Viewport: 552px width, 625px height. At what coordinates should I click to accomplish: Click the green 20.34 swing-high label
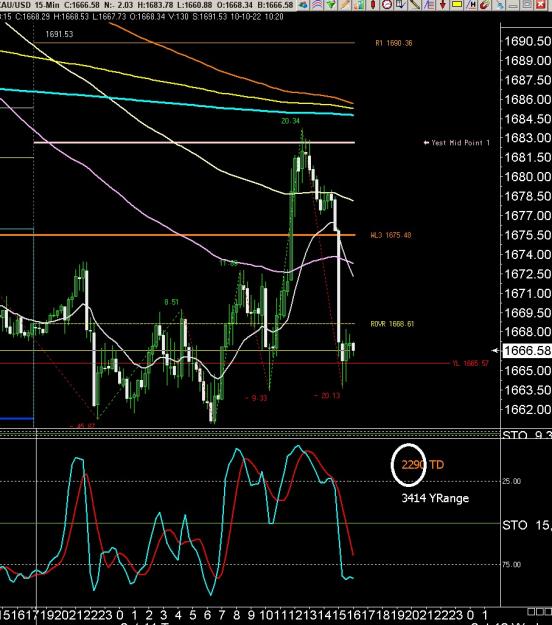290,121
